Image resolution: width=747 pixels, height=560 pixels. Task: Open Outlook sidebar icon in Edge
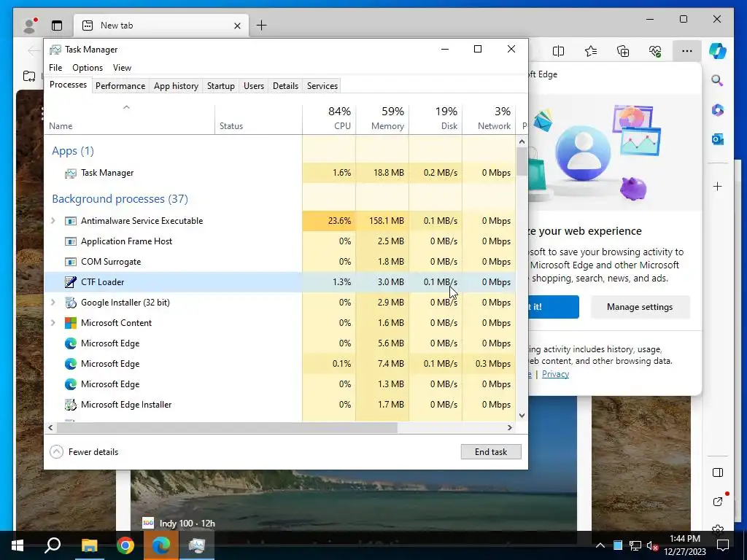718,139
